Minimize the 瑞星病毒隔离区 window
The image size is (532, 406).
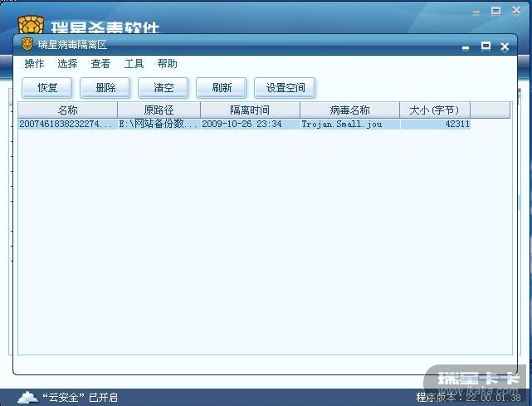(466, 48)
